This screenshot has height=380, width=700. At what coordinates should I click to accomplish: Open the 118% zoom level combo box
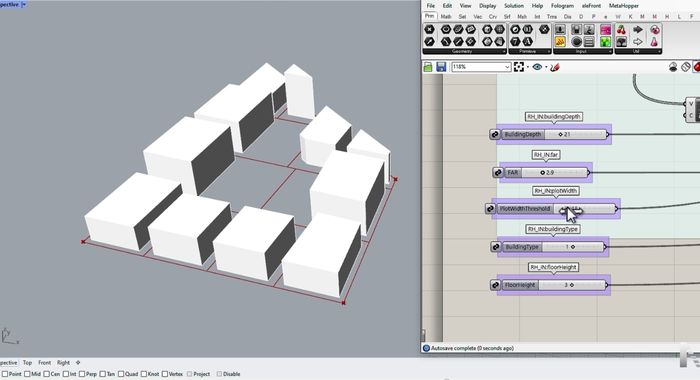tap(481, 67)
